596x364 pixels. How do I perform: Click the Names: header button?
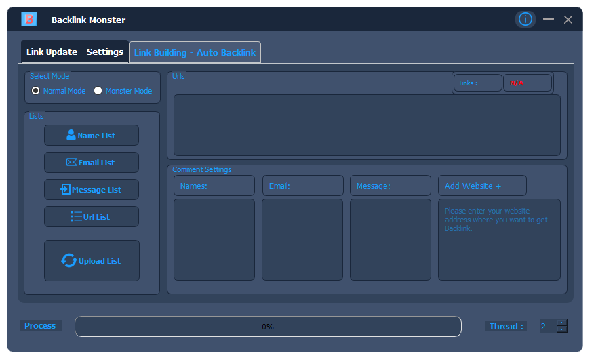tap(214, 186)
